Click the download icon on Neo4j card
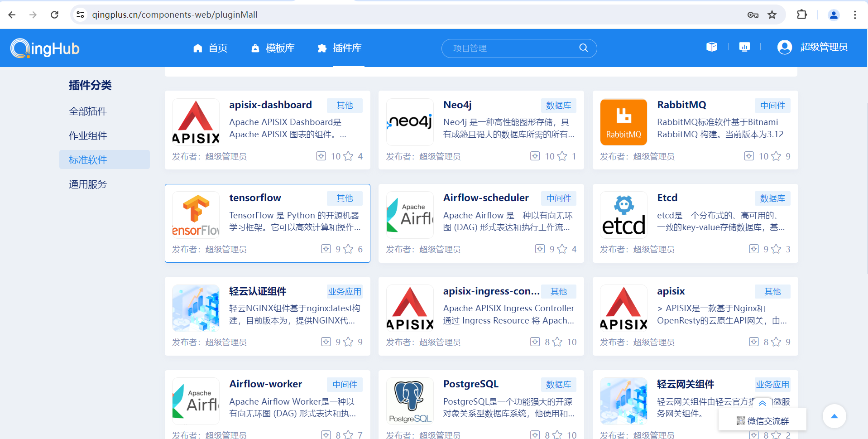Viewport: 868px width, 439px height. tap(535, 156)
